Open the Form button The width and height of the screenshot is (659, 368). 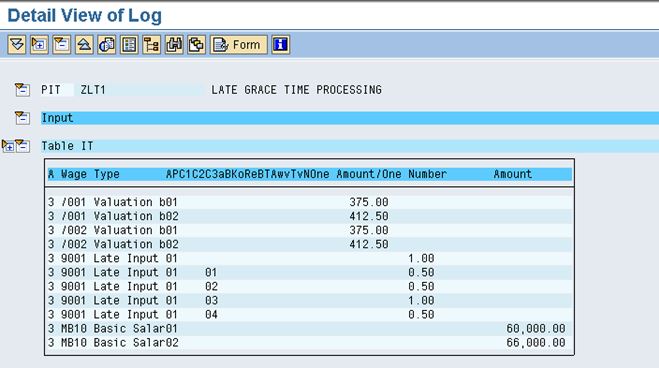click(x=239, y=45)
